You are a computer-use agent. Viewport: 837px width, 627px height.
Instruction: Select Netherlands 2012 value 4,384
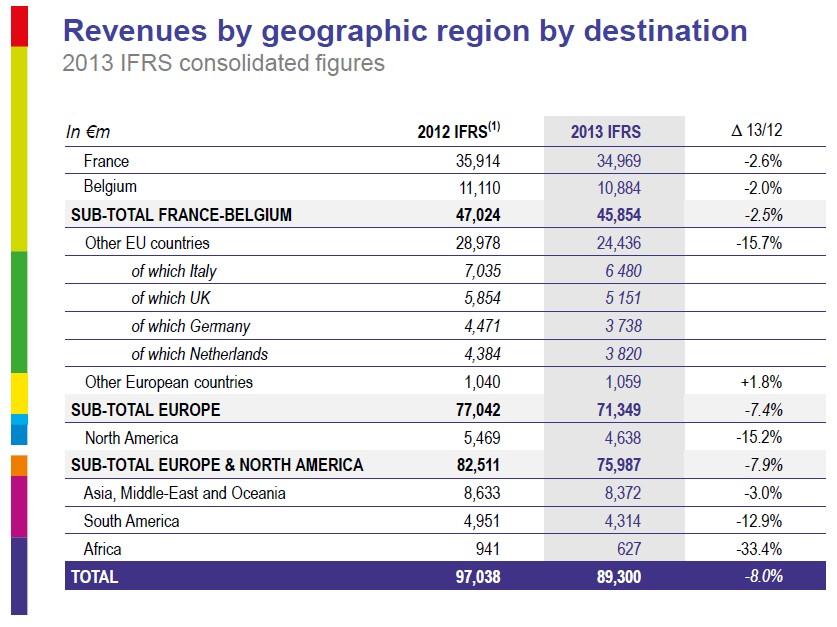click(x=483, y=354)
